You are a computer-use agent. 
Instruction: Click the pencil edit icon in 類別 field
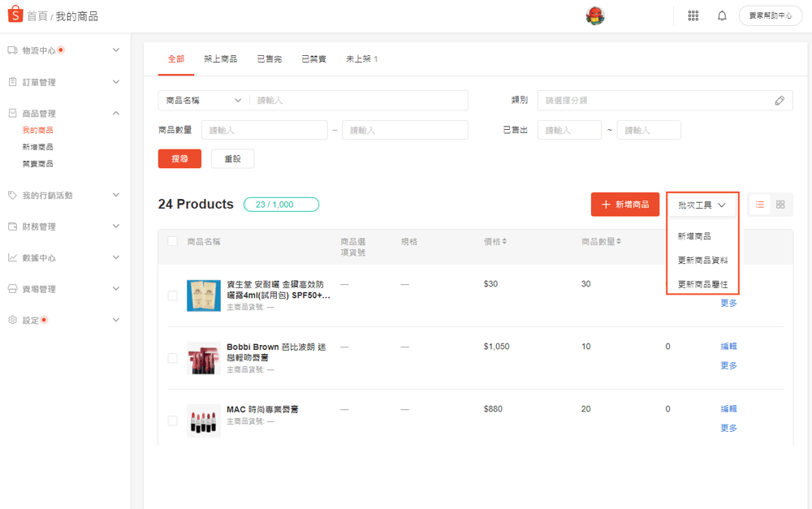pos(780,101)
